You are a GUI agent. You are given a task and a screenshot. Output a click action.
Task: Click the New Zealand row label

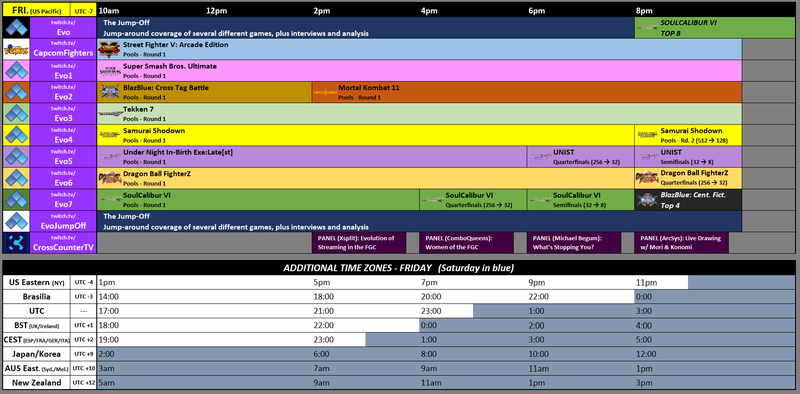[36, 382]
